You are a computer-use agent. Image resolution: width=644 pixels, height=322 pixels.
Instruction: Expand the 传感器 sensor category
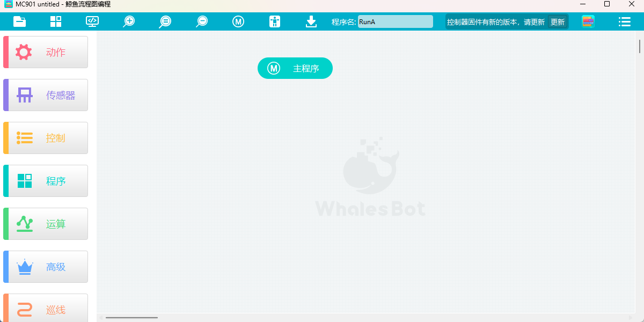46,95
